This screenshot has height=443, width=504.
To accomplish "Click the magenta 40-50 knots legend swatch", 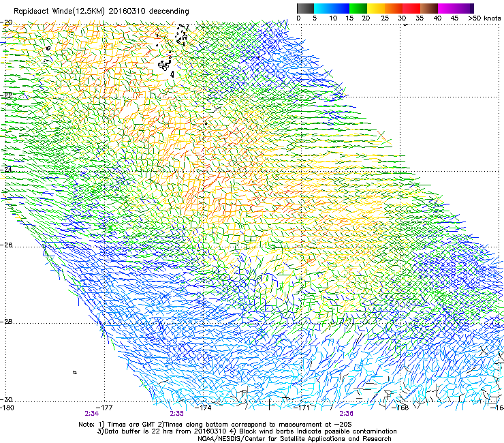I will 456,8.
